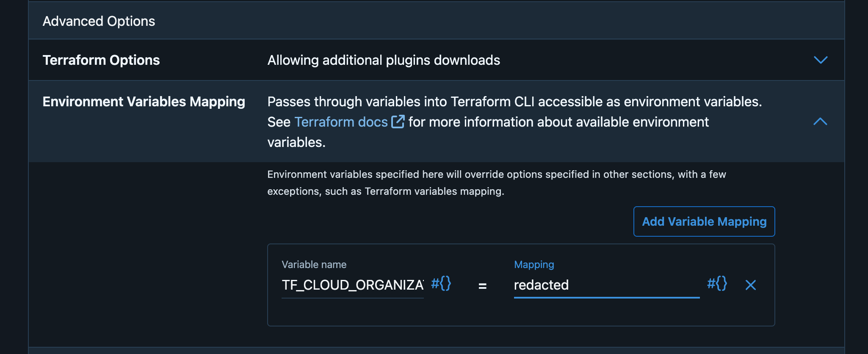Click empty space inside the variable mapping card
This screenshot has height=354, width=868.
pyautogui.click(x=521, y=313)
